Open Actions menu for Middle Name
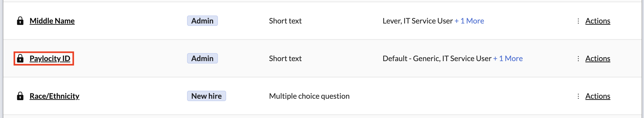 [597, 21]
